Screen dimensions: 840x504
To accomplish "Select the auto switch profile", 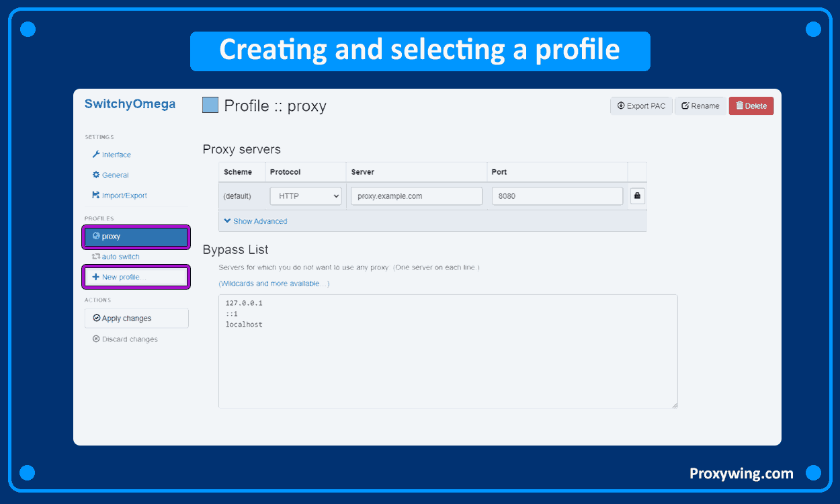I will point(121,256).
